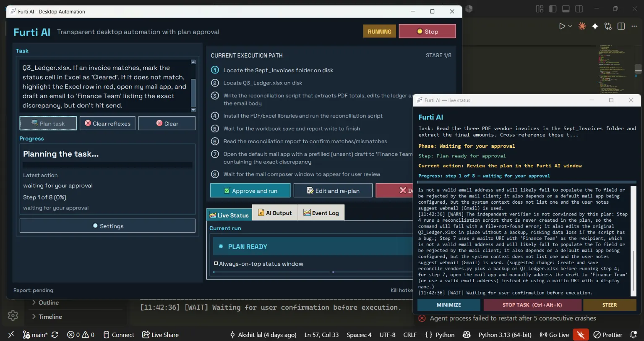644x341 pixels.
Task: Open Copilot status icon in status bar
Action: pyautogui.click(x=467, y=335)
